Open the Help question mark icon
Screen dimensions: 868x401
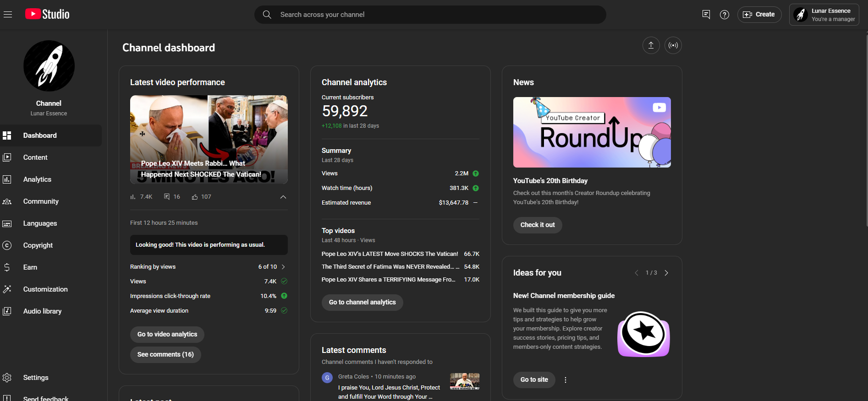[725, 15]
